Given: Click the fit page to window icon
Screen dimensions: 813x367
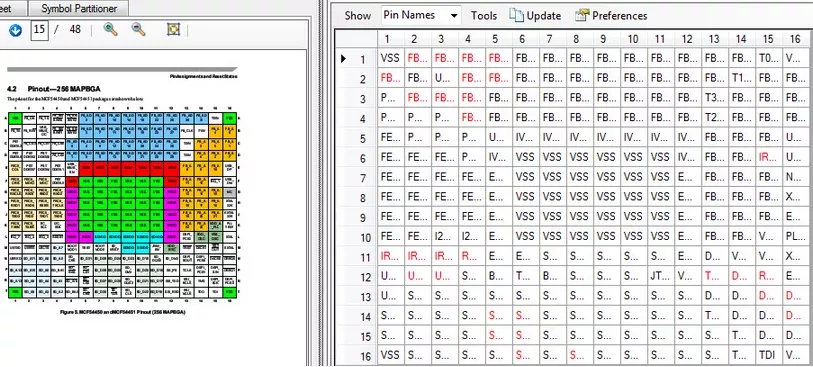Looking at the screenshot, I should [173, 29].
